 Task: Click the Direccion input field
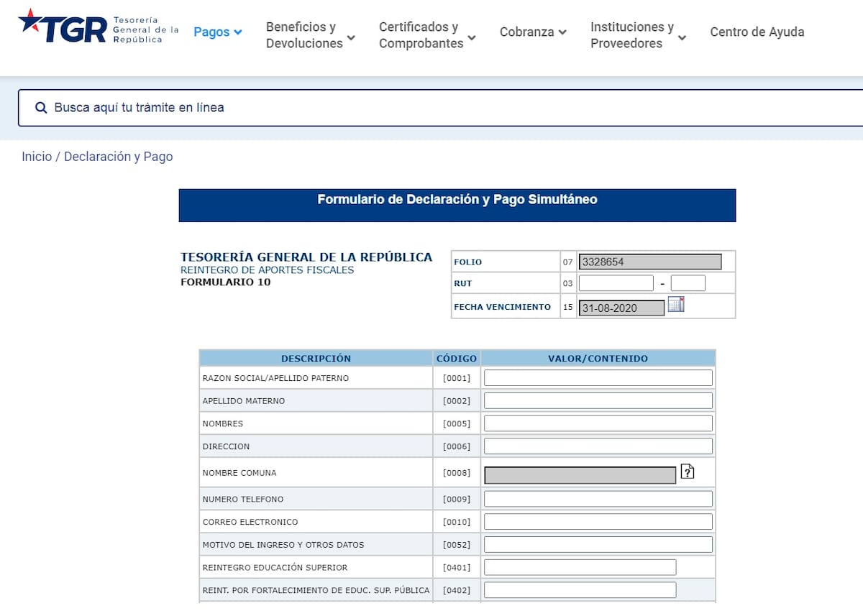click(x=598, y=446)
